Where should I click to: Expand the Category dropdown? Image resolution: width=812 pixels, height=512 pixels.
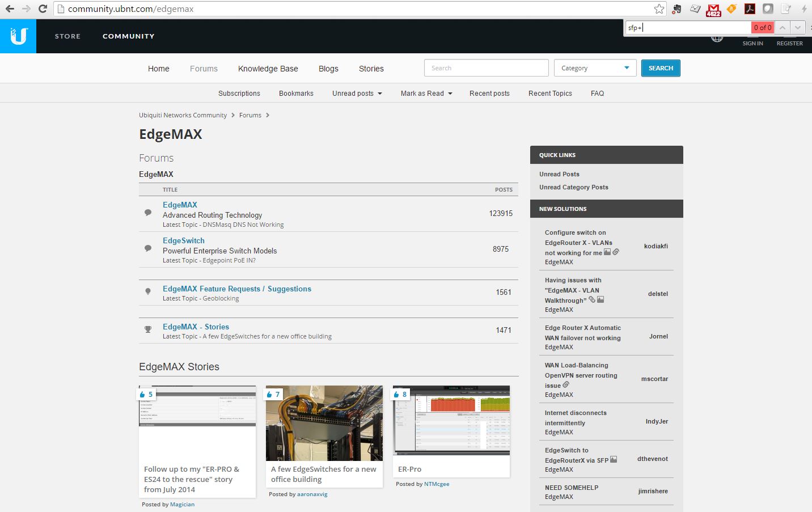(x=595, y=68)
